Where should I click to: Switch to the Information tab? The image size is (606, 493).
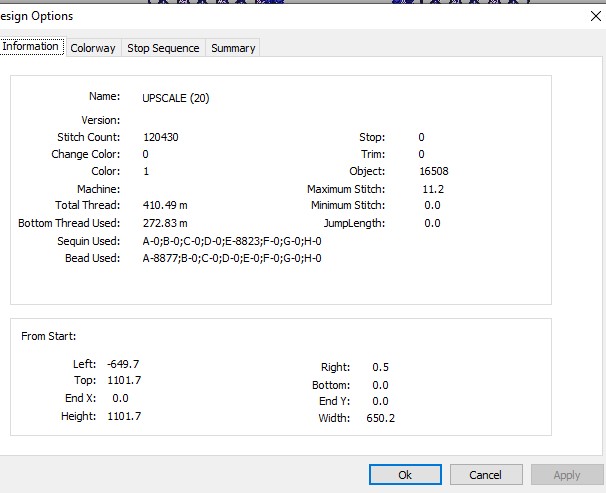click(x=31, y=46)
